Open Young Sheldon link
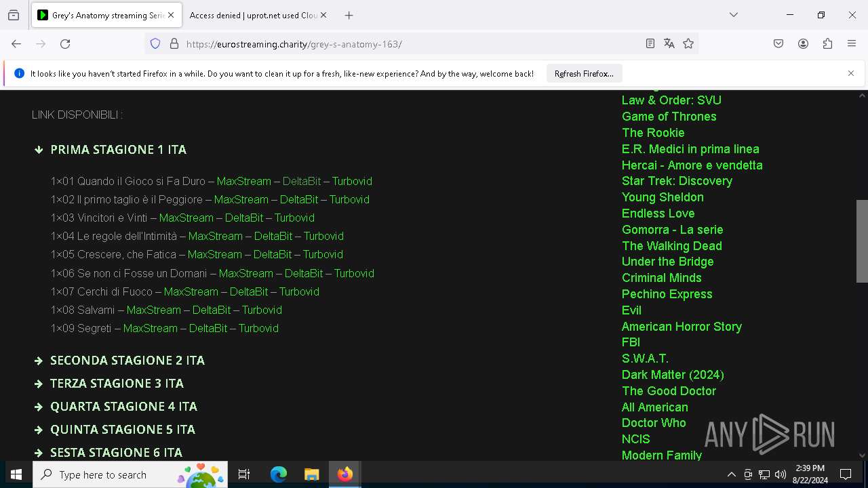Image resolution: width=868 pixels, height=488 pixels. coord(663,197)
